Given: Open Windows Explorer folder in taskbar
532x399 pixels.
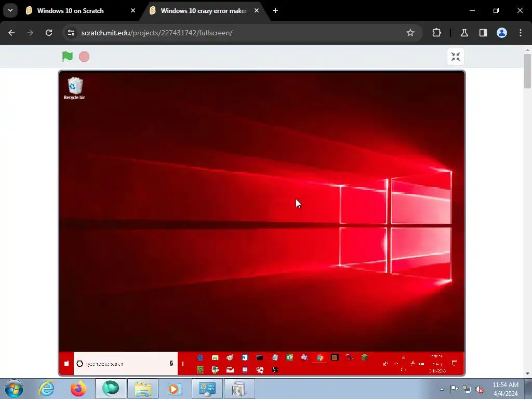Looking at the screenshot, I should pos(143,389).
